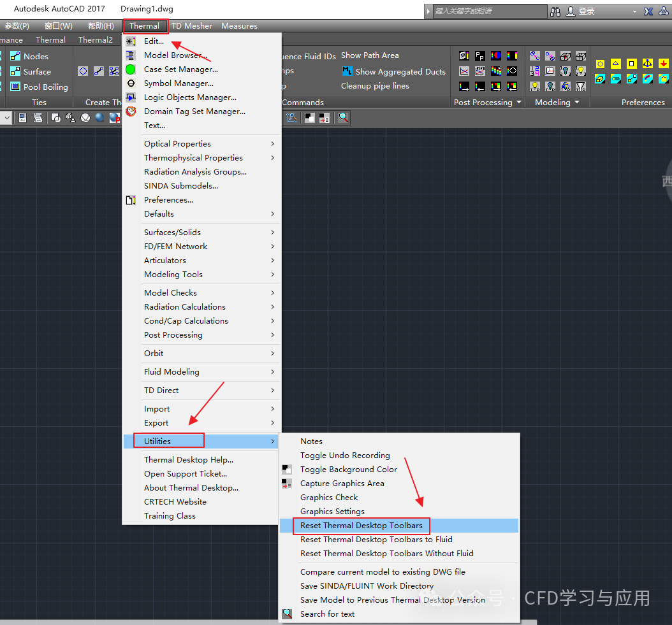672x625 pixels.
Task: Open the CRTECH Website entry
Action: [x=175, y=501]
